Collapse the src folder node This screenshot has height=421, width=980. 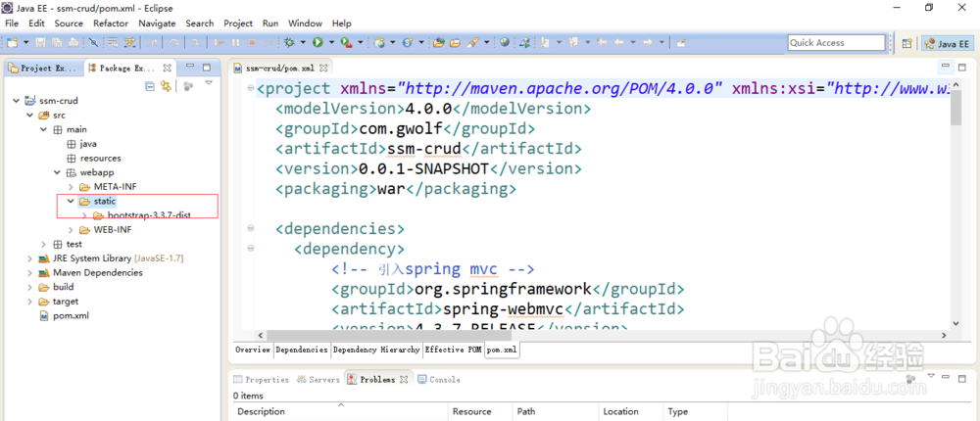(29, 115)
